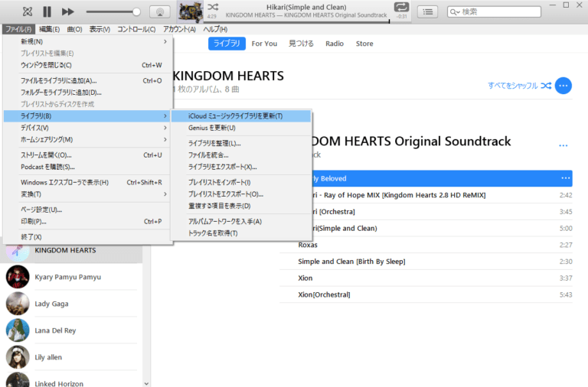Image resolution: width=588 pixels, height=387 pixels.
Task: Choose 印刷(P)... menu item
Action: coord(88,221)
